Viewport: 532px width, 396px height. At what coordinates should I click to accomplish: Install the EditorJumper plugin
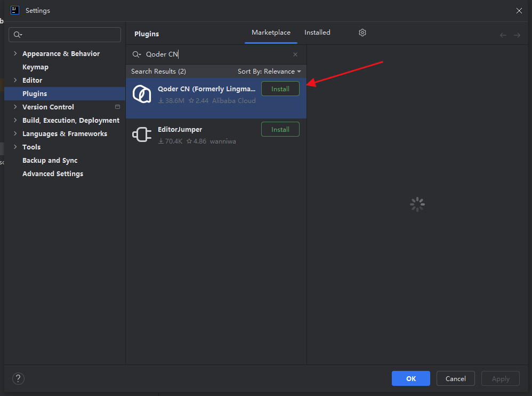tap(280, 129)
